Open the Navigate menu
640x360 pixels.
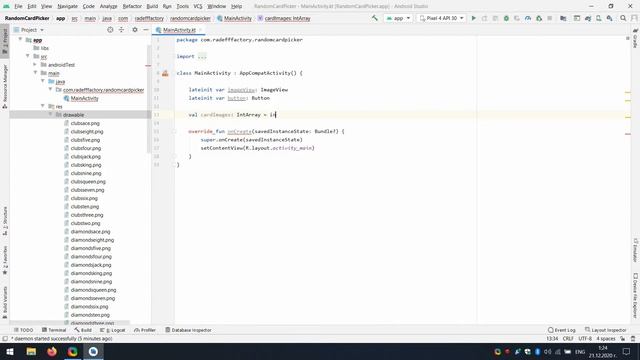click(67, 6)
